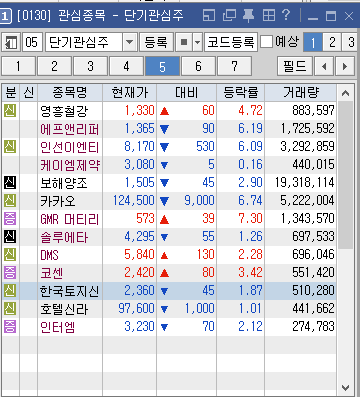
Task: Click the 증 badge for GMR 머티리
Action: pos(10,218)
